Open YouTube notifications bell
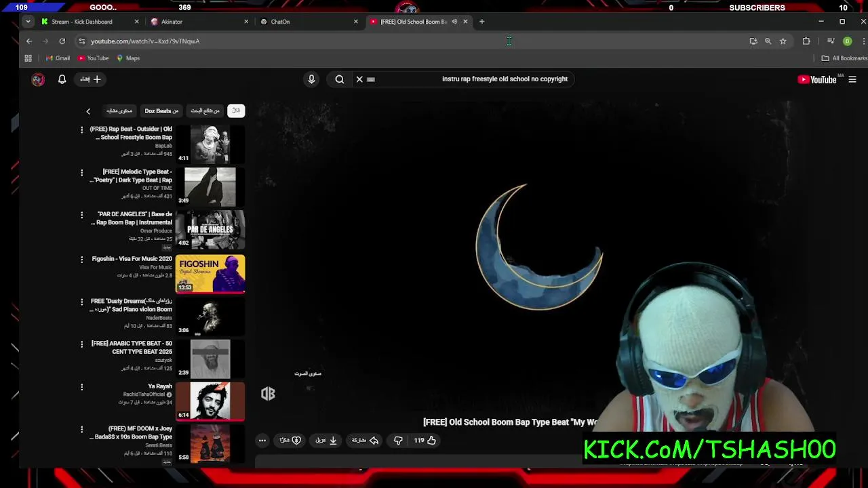 pos(62,79)
